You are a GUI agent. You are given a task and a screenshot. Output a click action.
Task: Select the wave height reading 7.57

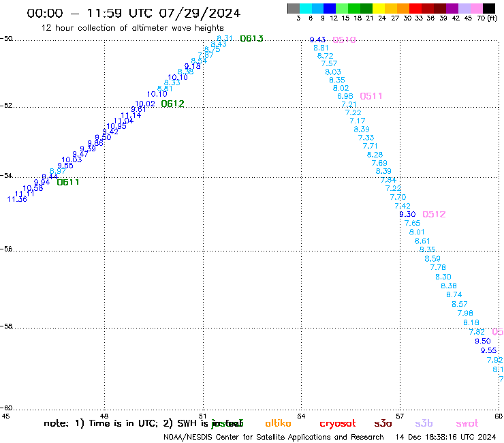[x=329, y=63]
